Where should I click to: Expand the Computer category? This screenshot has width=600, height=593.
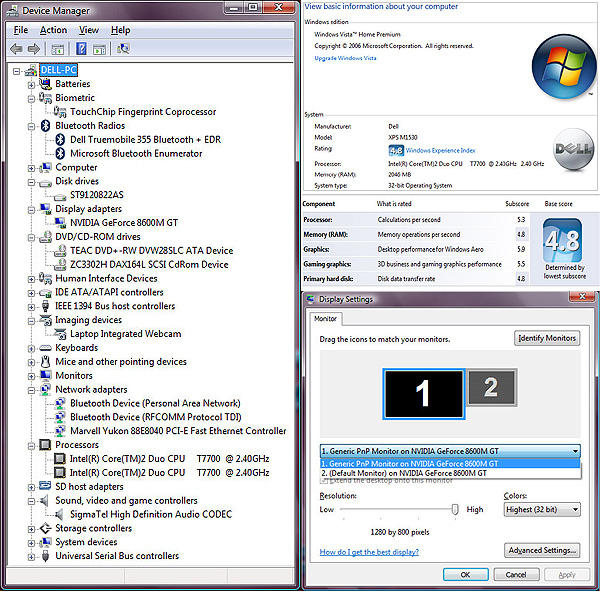31,168
